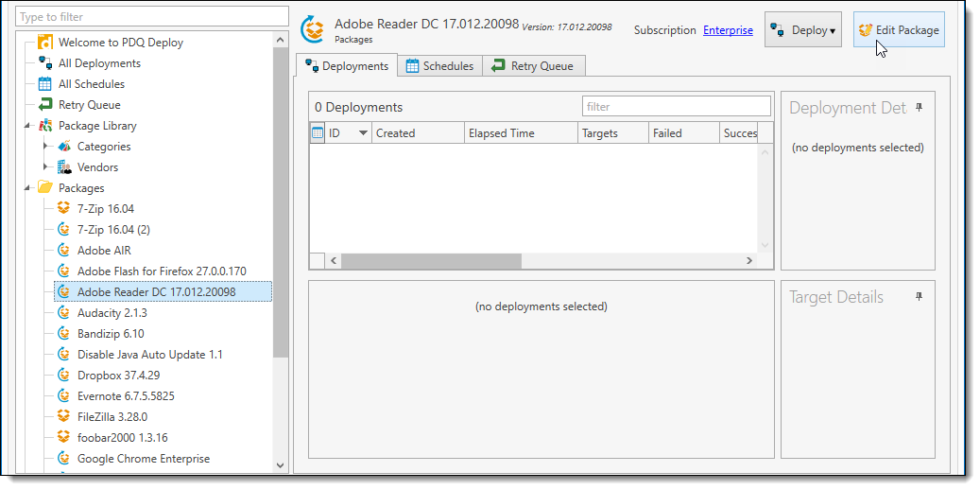Select the Audacity 2.1.3 package name

pyautogui.click(x=112, y=313)
